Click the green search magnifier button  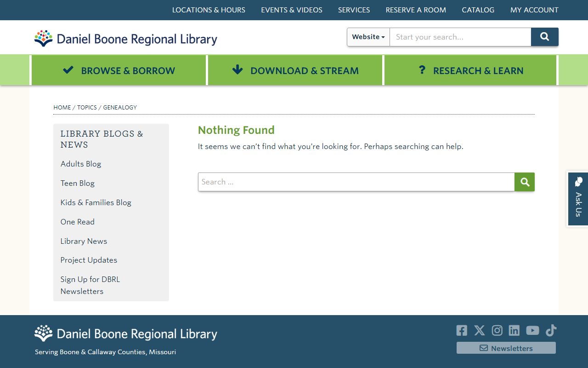(x=525, y=182)
